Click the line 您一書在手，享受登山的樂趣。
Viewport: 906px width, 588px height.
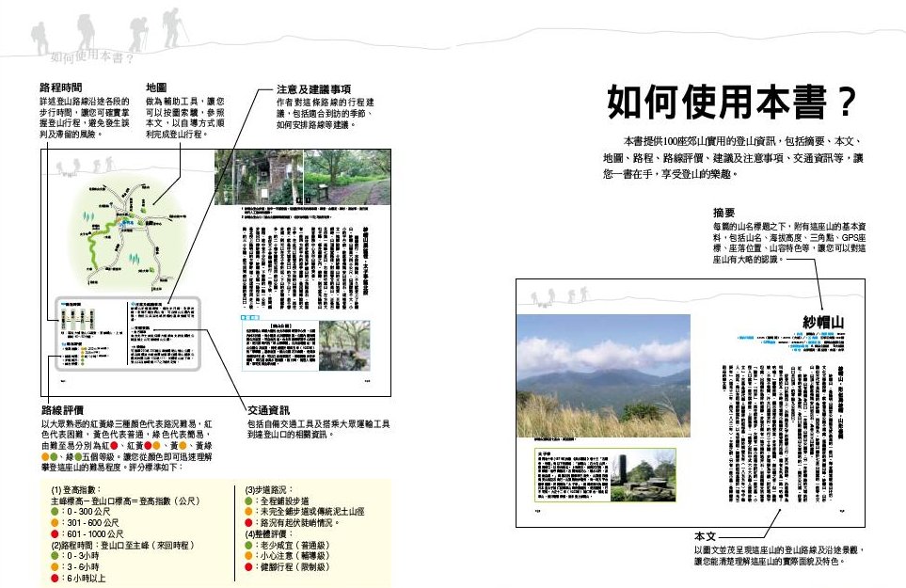point(670,174)
